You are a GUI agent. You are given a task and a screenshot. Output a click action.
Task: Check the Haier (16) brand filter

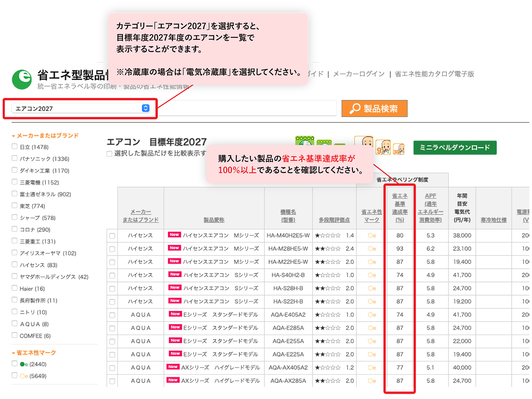pyautogui.click(x=15, y=288)
